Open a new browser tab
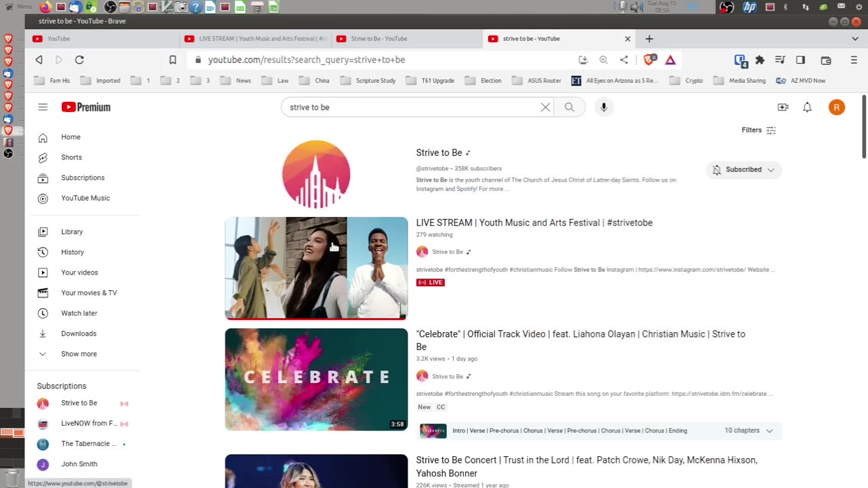 (x=649, y=39)
